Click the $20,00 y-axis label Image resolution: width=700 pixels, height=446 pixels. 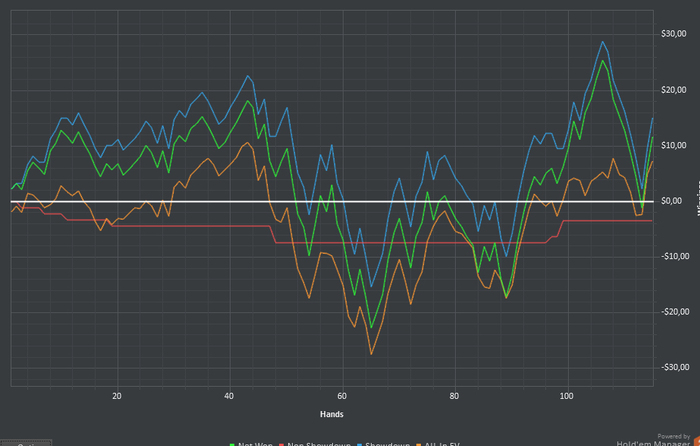tap(674, 90)
